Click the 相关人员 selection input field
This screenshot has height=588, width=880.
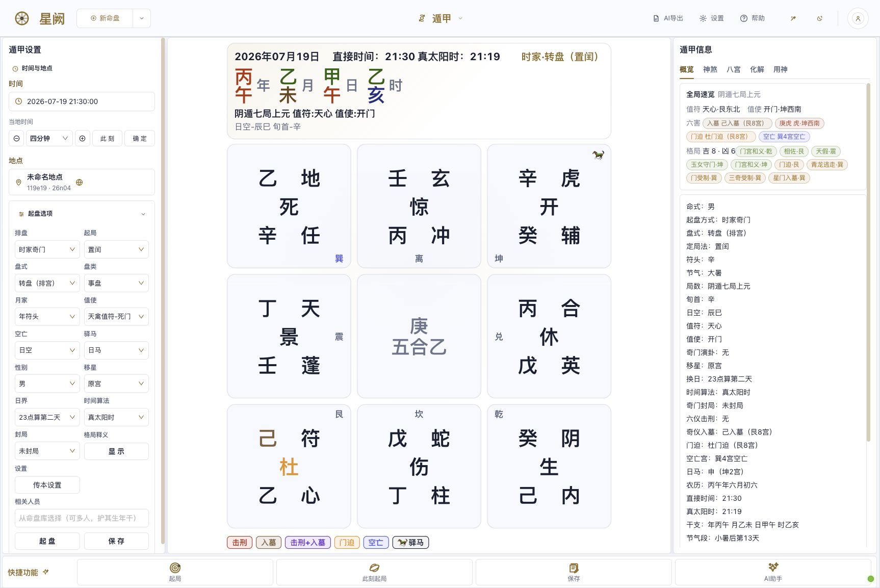(82, 518)
